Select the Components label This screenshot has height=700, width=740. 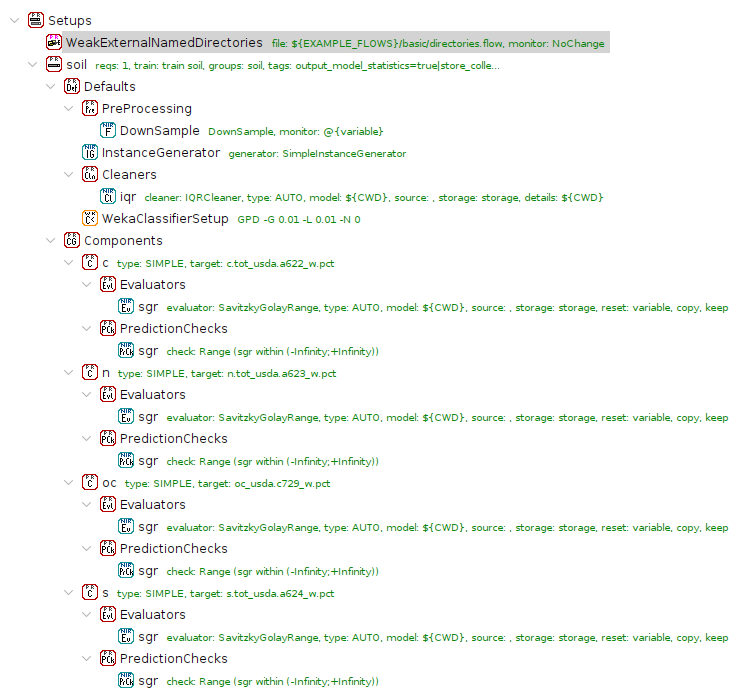[123, 241]
